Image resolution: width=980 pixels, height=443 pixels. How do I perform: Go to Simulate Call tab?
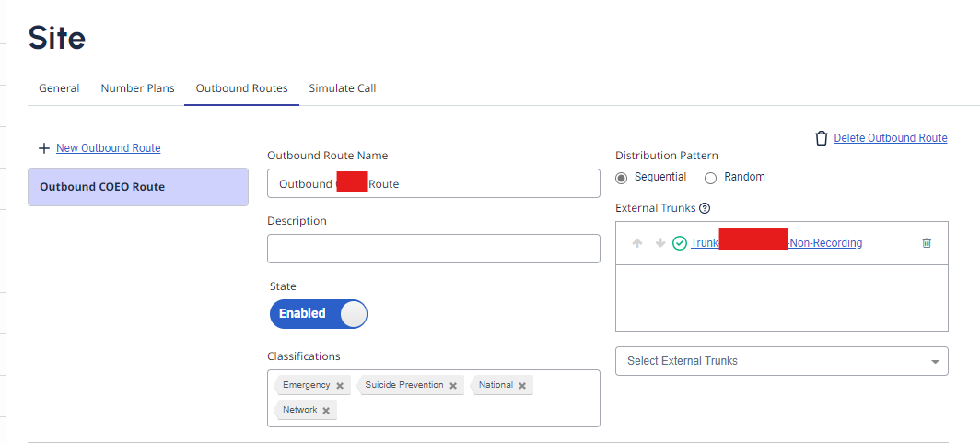click(x=342, y=88)
